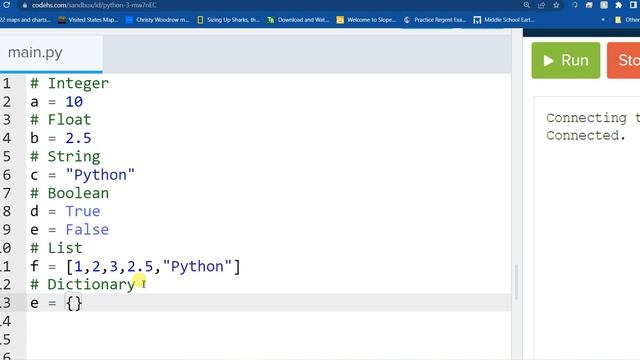Image resolution: width=640 pixels, height=360 pixels.
Task: Click the '# String' comment line
Action: tap(65, 156)
